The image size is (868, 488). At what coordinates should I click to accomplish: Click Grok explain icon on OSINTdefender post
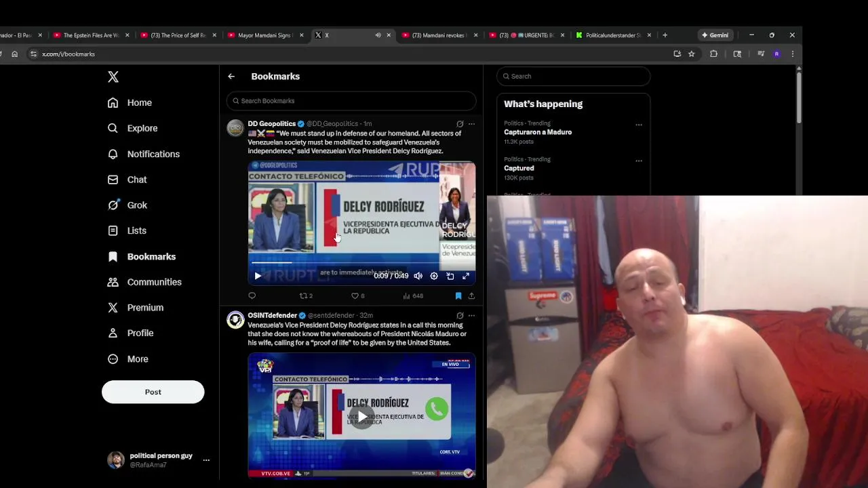tap(460, 316)
